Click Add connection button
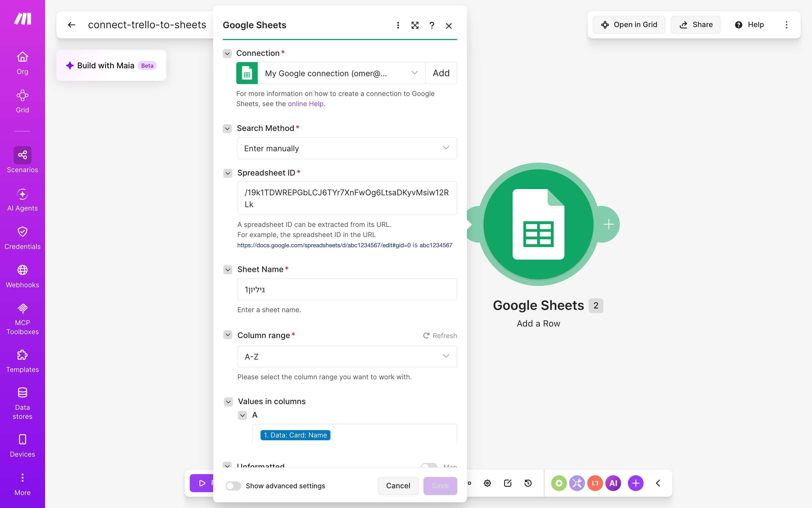This screenshot has height=508, width=812. coord(441,73)
